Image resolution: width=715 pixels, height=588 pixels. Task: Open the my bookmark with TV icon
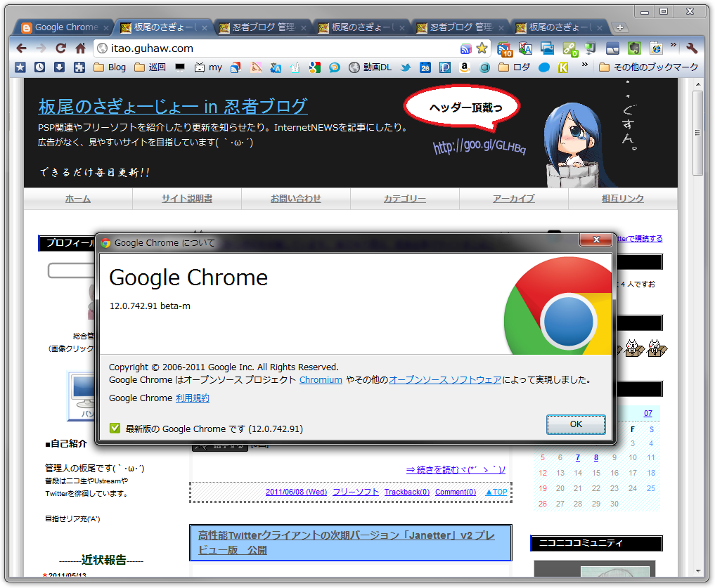pyautogui.click(x=208, y=67)
